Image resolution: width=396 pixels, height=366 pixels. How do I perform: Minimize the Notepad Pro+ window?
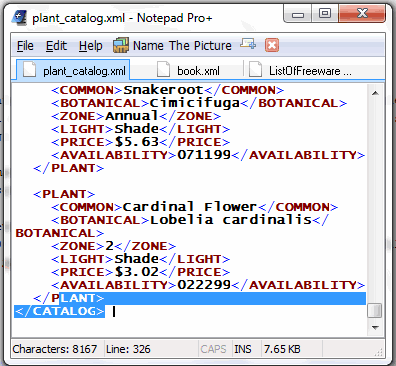(x=298, y=14)
